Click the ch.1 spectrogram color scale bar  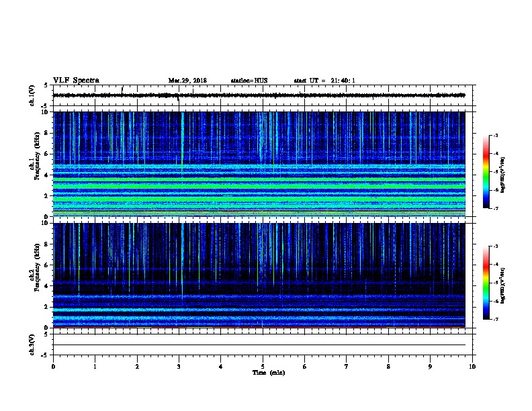coord(486,172)
